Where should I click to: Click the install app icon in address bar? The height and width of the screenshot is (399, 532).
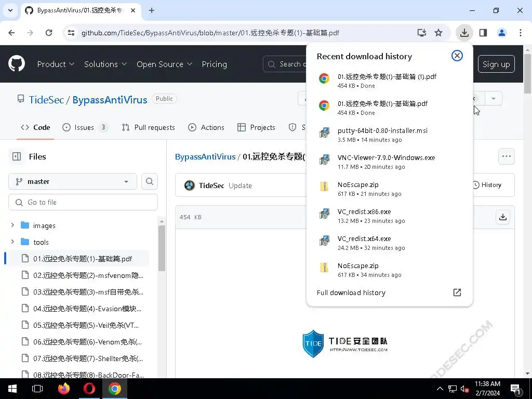point(421,33)
